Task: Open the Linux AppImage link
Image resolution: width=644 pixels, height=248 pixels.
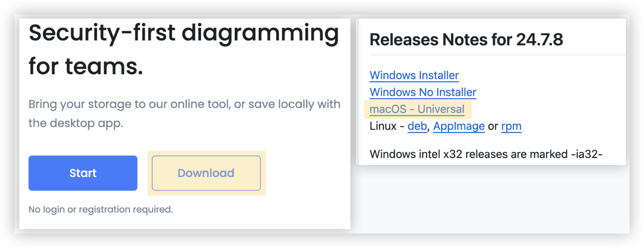Action: click(459, 126)
